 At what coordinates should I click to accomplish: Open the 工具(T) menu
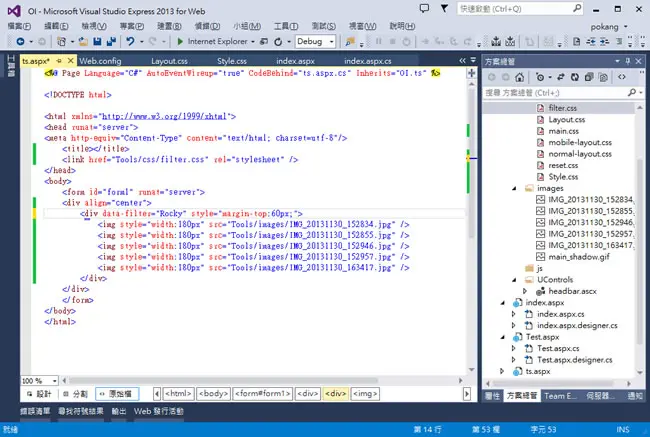(x=286, y=26)
